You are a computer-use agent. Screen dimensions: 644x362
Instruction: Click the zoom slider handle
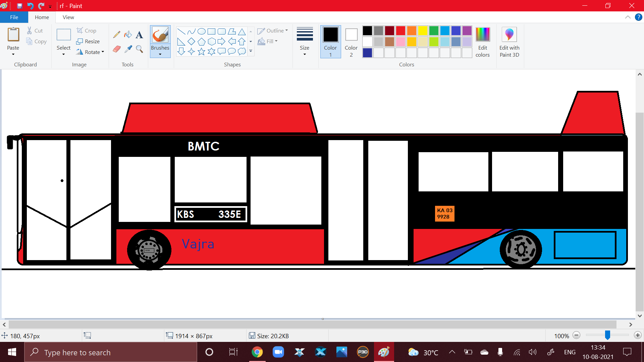tap(607, 335)
